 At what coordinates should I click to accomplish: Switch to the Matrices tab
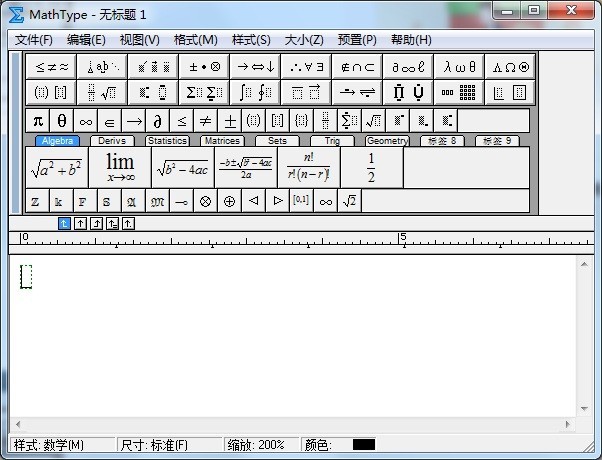pos(221,141)
